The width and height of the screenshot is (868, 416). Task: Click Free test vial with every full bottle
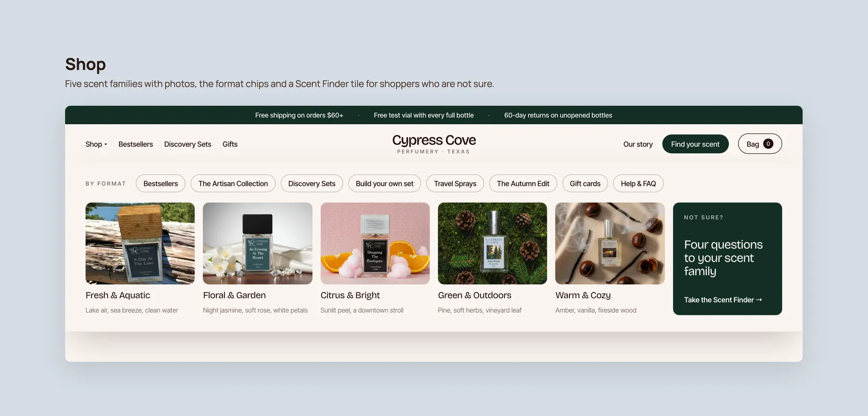coord(423,115)
